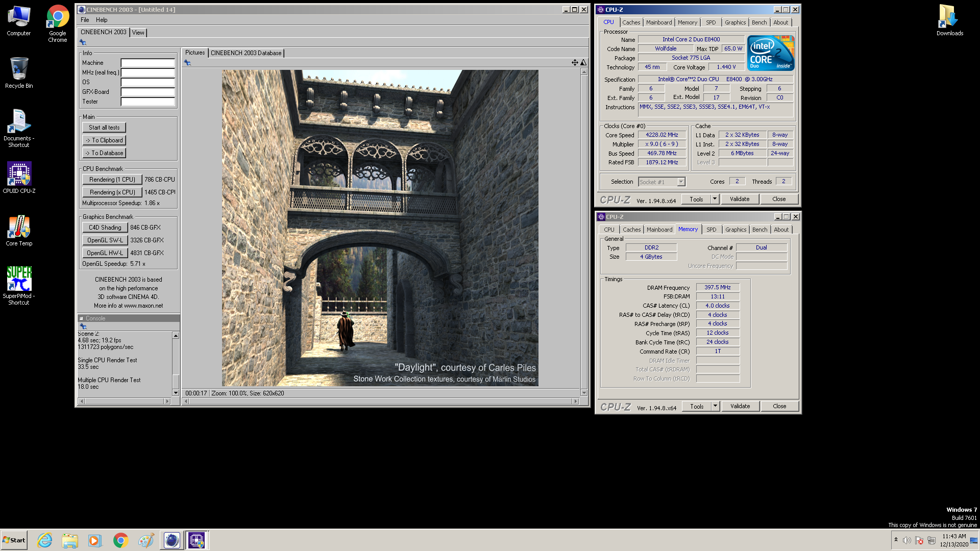Show hidden tray icons arrow
This screenshot has height=551, width=980.
tap(896, 540)
